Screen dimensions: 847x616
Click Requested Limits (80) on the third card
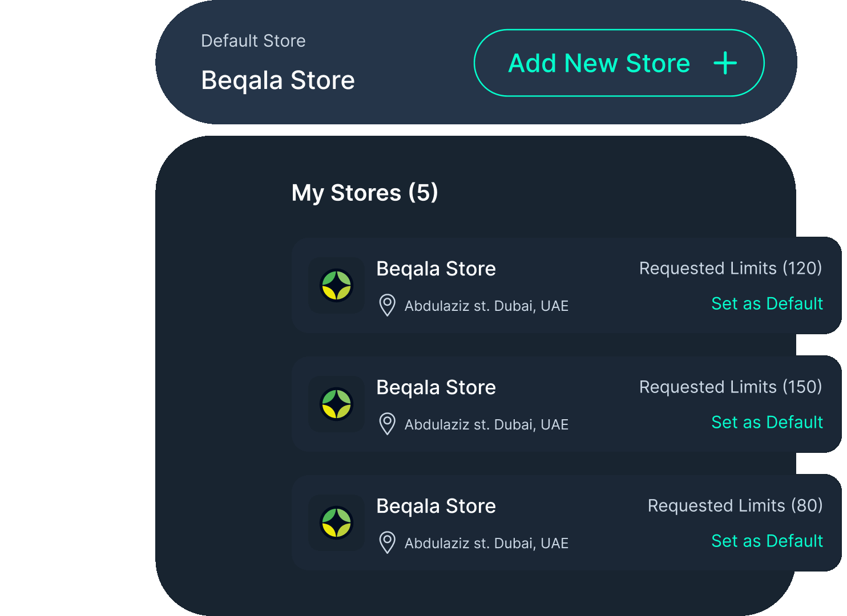coord(736,505)
